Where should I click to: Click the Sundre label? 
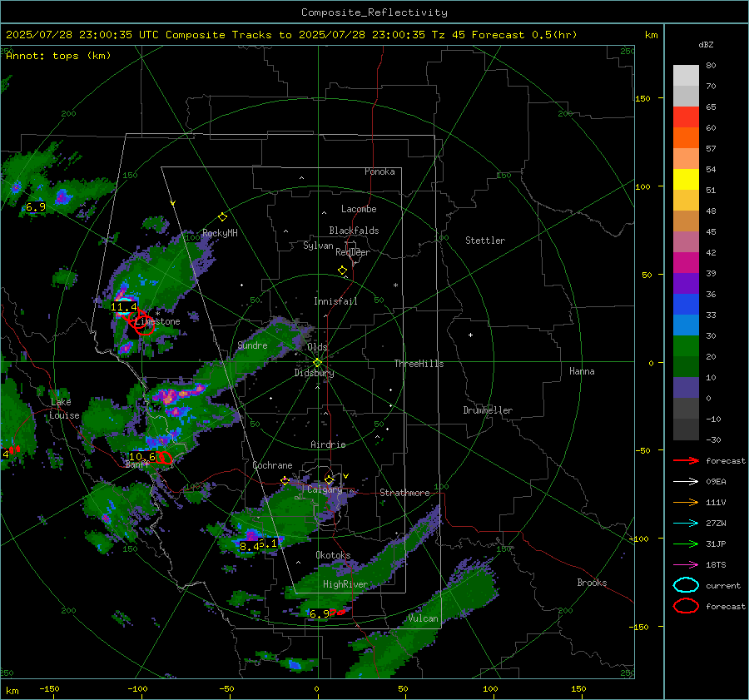253,345
